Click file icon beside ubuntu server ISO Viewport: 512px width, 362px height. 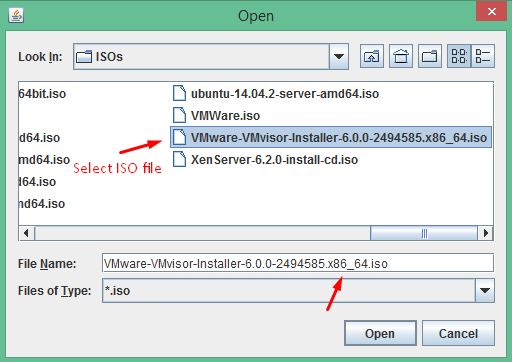coord(179,93)
